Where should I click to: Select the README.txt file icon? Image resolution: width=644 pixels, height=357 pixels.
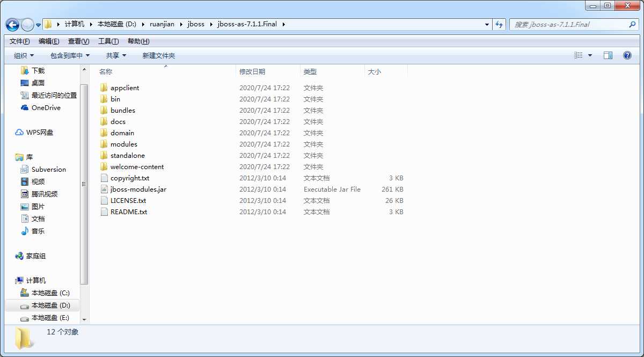click(104, 212)
